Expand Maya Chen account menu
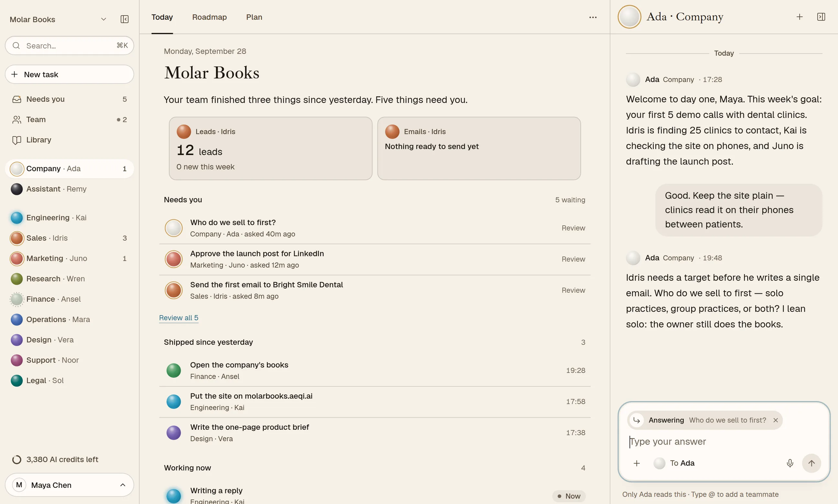838x504 pixels. [69, 485]
